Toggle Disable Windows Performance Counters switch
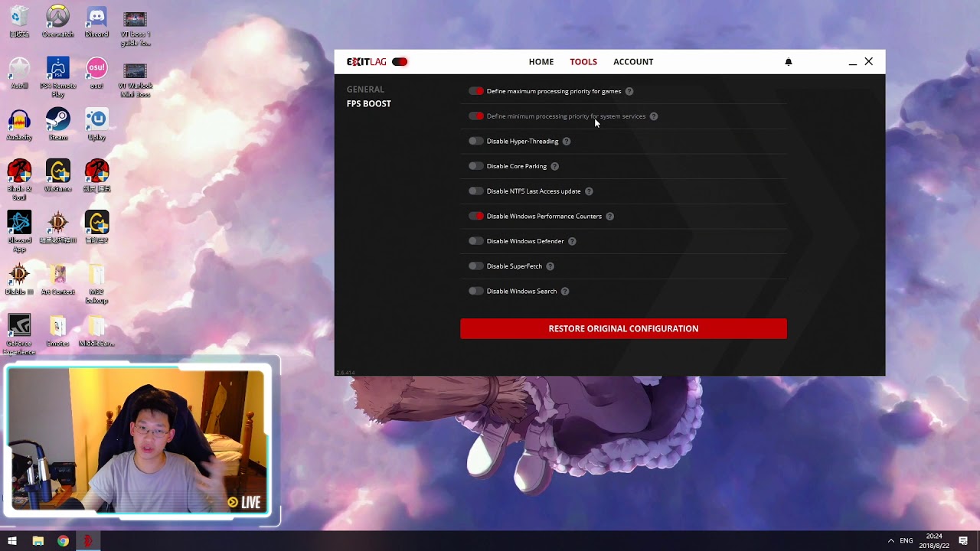The image size is (980, 551). click(476, 216)
